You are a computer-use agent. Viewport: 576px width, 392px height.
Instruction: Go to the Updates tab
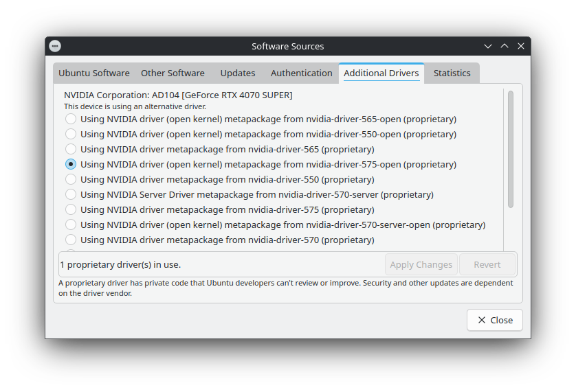[x=238, y=73]
